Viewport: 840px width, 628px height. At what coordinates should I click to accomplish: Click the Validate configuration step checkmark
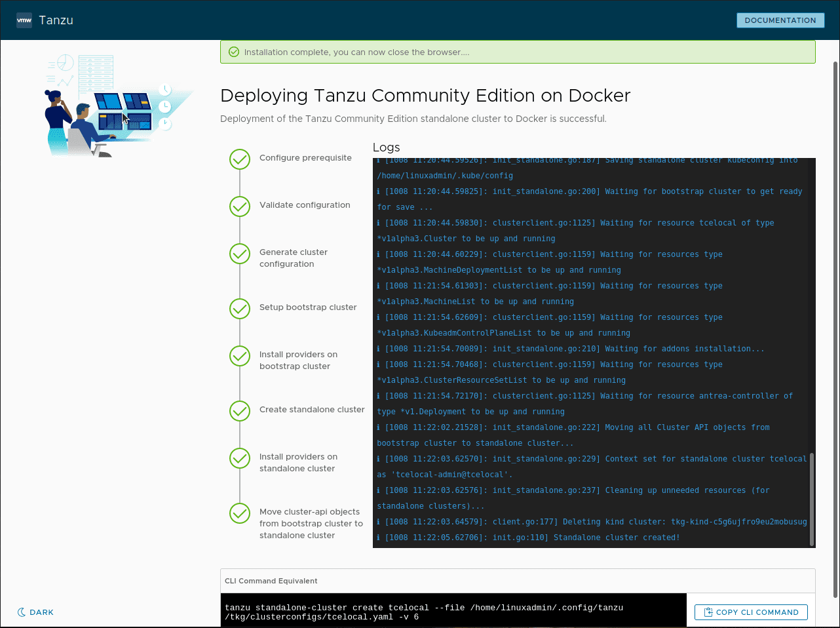(240, 206)
